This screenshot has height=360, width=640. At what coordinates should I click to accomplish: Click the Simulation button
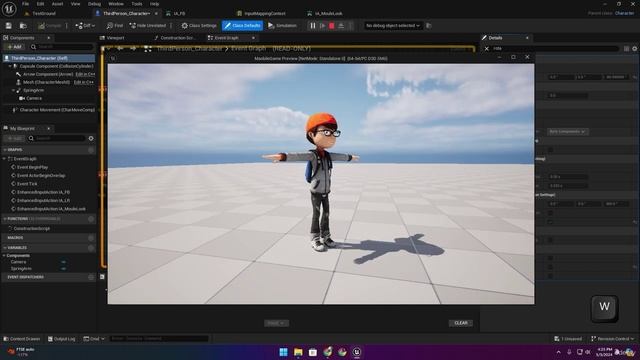(x=282, y=26)
